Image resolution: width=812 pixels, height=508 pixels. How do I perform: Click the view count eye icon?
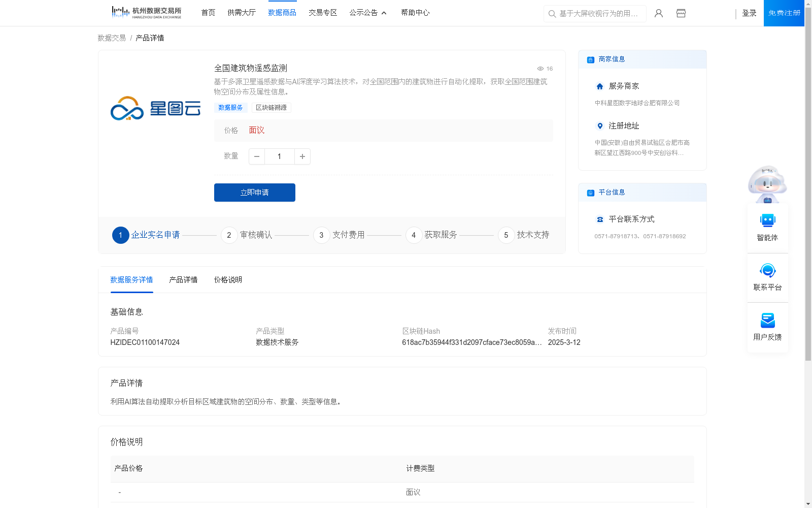[x=540, y=69]
